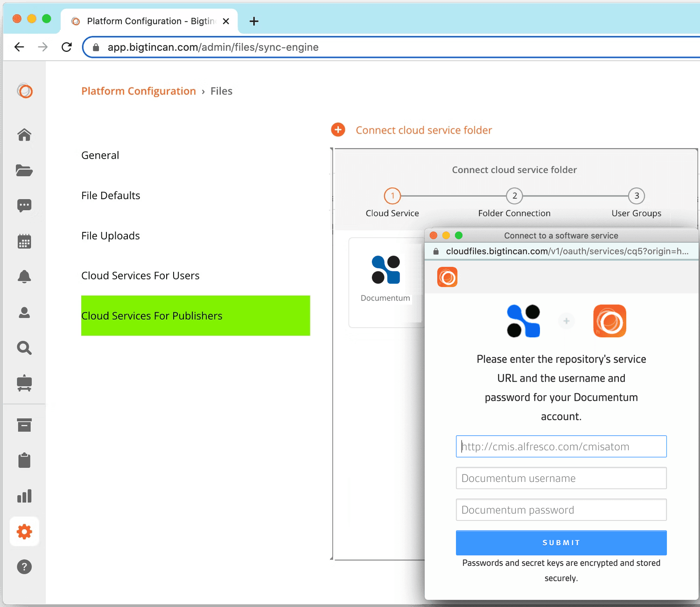This screenshot has height=607, width=700.
Task: Click the browser forward arrow
Action: (x=43, y=47)
